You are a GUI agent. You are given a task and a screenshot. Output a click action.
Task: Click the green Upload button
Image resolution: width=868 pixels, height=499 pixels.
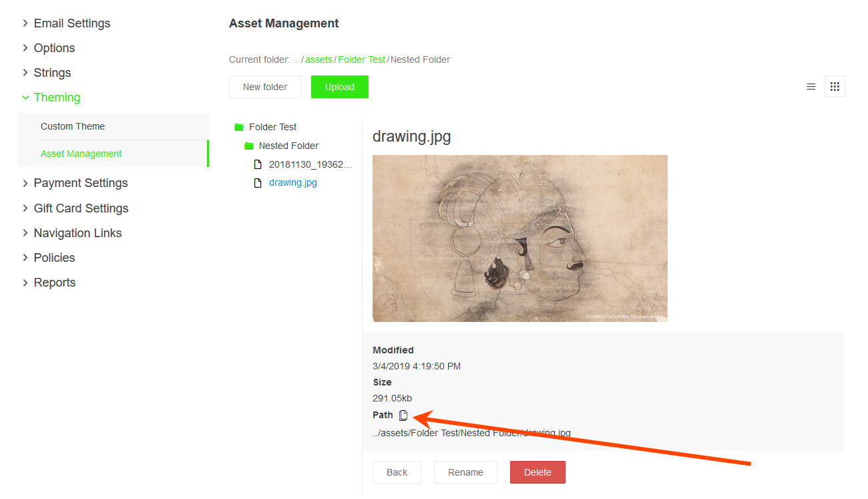point(340,87)
